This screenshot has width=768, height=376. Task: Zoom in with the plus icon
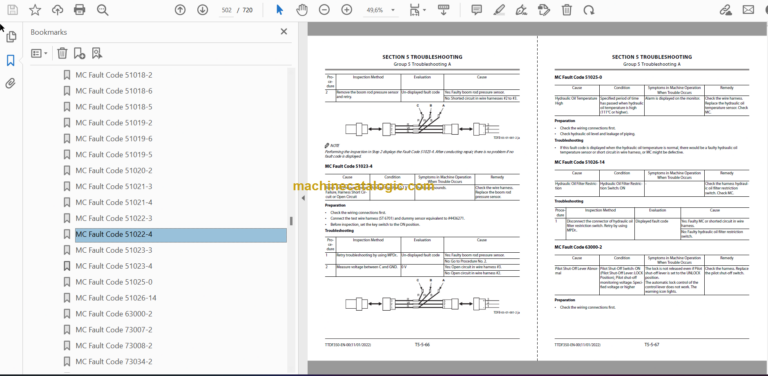347,10
